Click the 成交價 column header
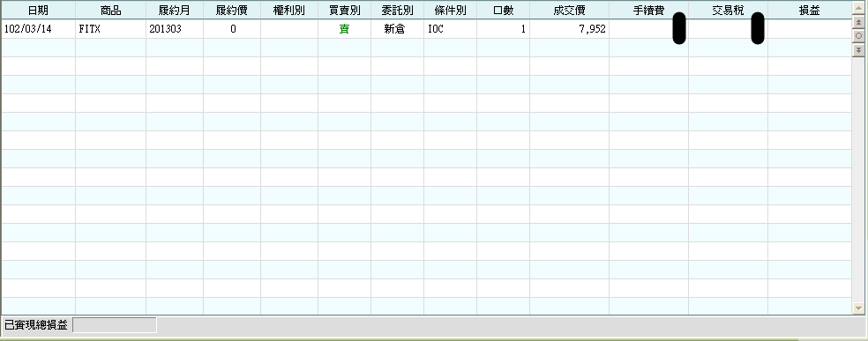The height and width of the screenshot is (341, 868). (x=569, y=11)
